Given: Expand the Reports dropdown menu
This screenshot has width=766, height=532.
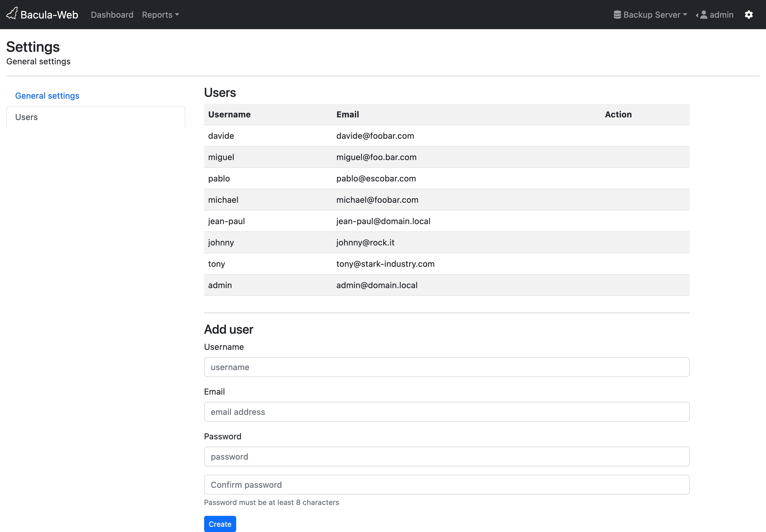Looking at the screenshot, I should tap(160, 15).
